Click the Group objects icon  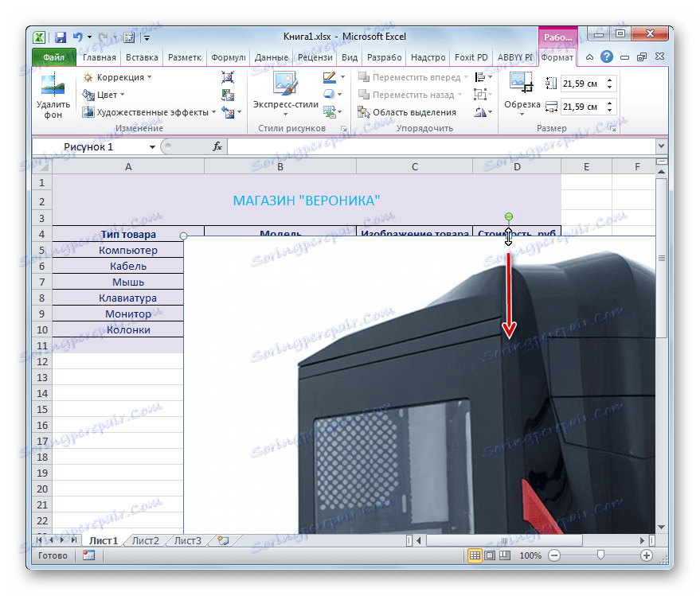click(480, 95)
